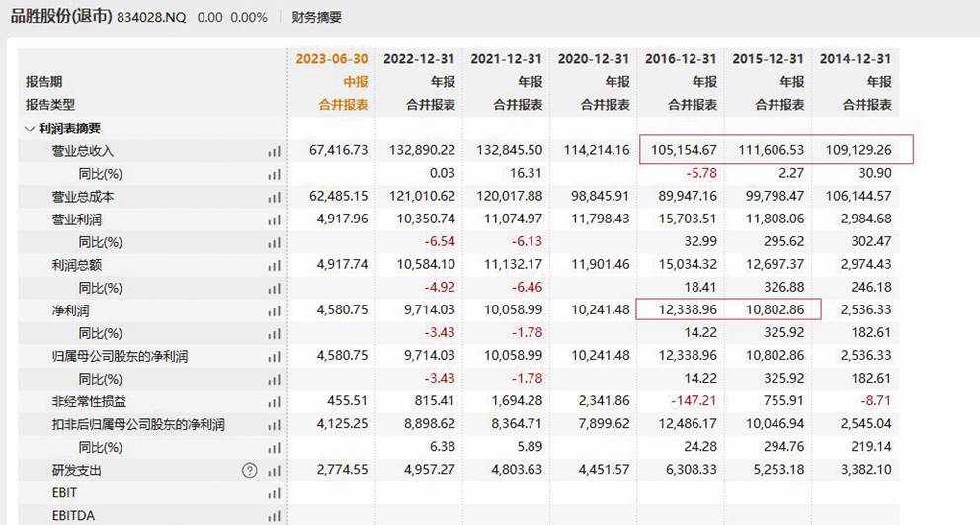View chart for 归属母公司股东的净利润
Image resolution: width=980 pixels, height=525 pixels.
pos(273,356)
